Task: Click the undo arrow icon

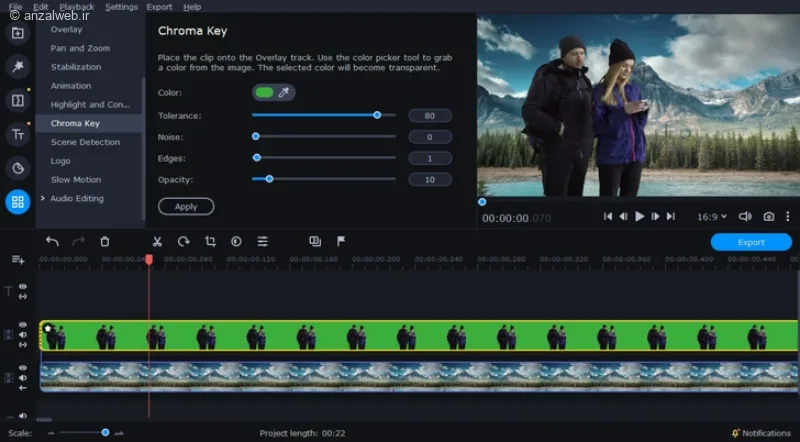Action: coord(52,241)
